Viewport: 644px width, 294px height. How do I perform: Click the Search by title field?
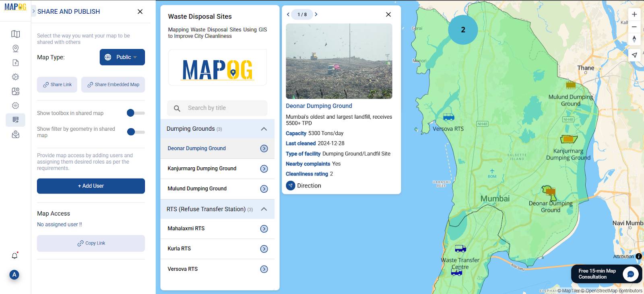click(x=217, y=108)
